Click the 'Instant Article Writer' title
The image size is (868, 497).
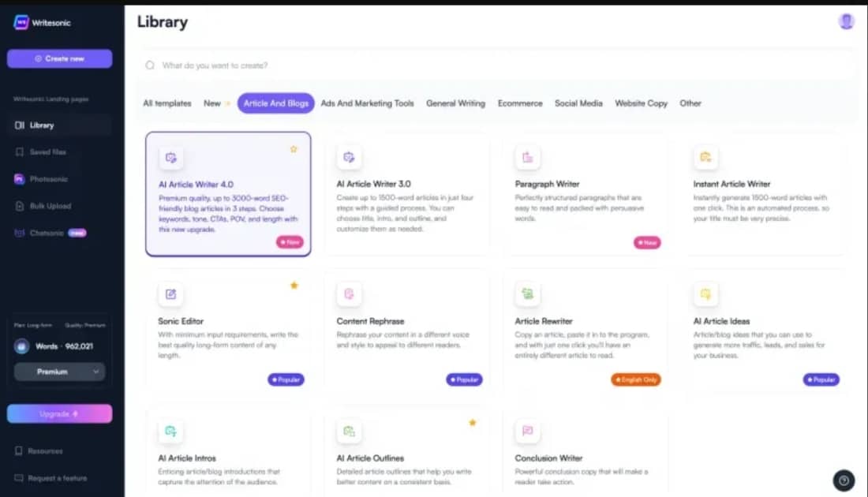tap(731, 184)
